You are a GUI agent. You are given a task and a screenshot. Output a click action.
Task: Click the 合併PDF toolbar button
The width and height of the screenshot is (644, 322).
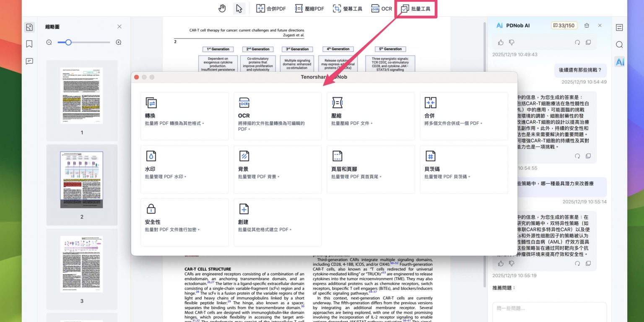(x=271, y=8)
